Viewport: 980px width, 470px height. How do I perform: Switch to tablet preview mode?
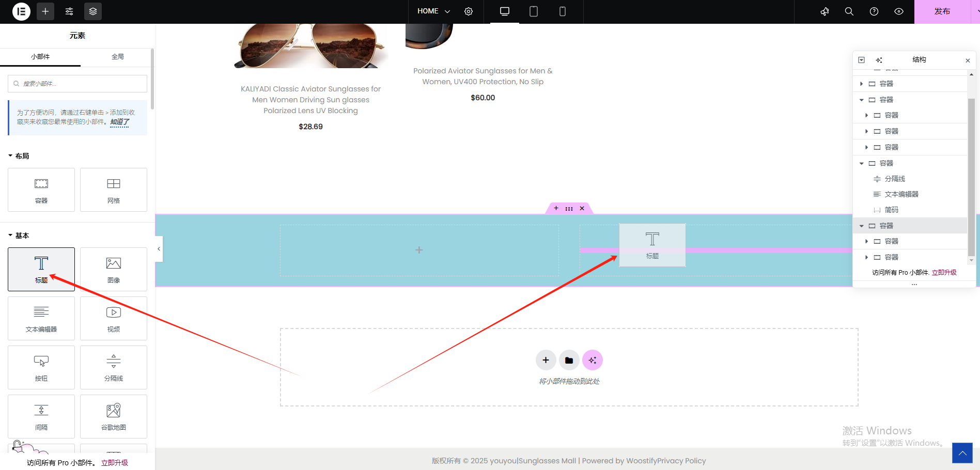pyautogui.click(x=534, y=11)
